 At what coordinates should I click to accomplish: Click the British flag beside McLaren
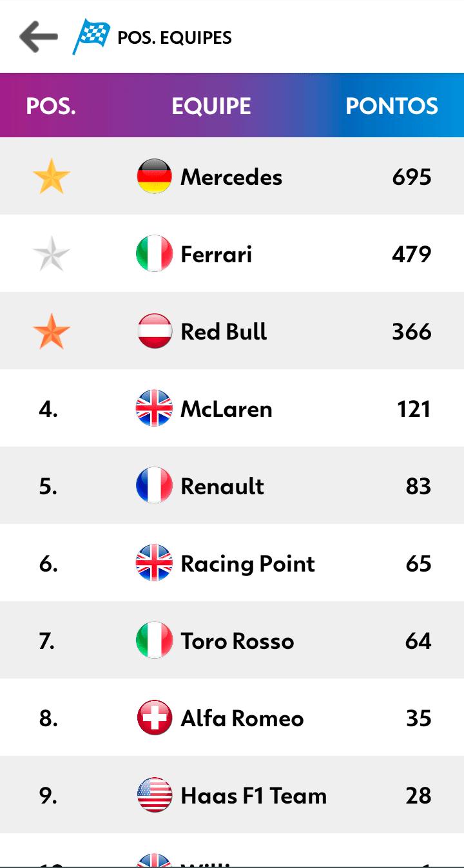tap(155, 408)
